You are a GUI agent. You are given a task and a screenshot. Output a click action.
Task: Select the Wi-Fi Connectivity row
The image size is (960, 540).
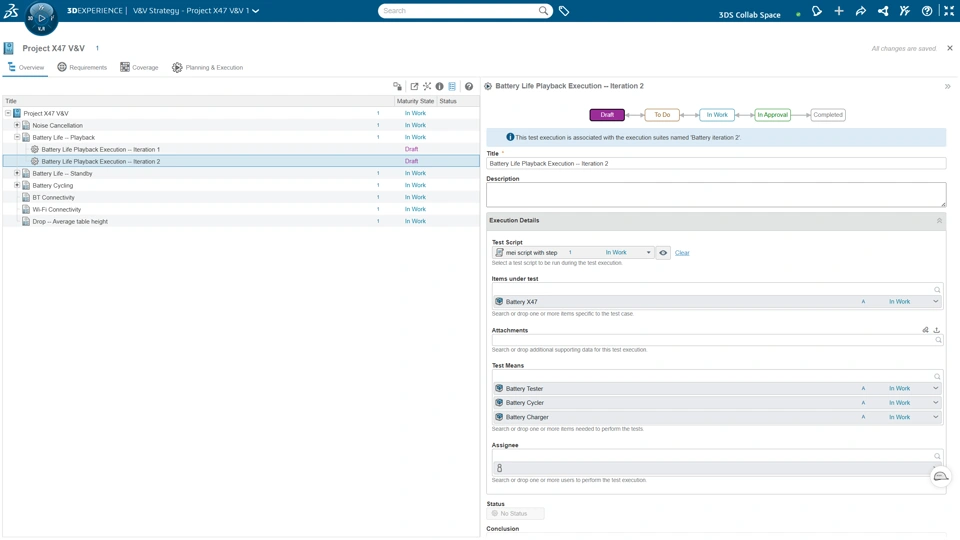(x=241, y=209)
